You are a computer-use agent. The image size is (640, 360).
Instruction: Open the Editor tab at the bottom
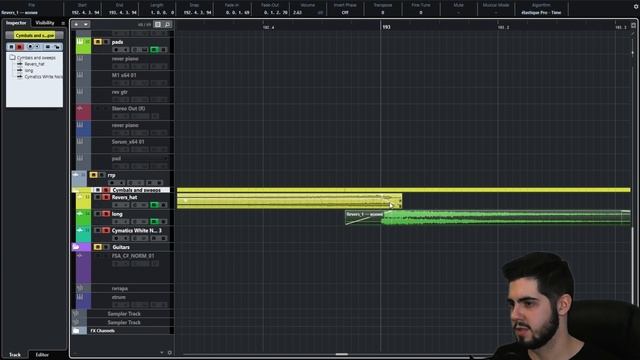coord(42,355)
